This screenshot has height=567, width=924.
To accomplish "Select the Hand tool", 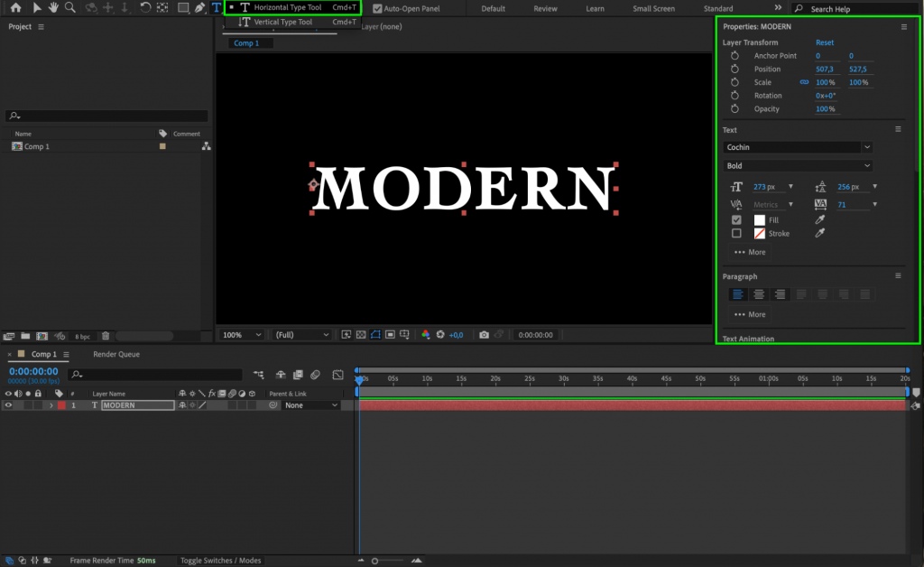I will 51,8.
